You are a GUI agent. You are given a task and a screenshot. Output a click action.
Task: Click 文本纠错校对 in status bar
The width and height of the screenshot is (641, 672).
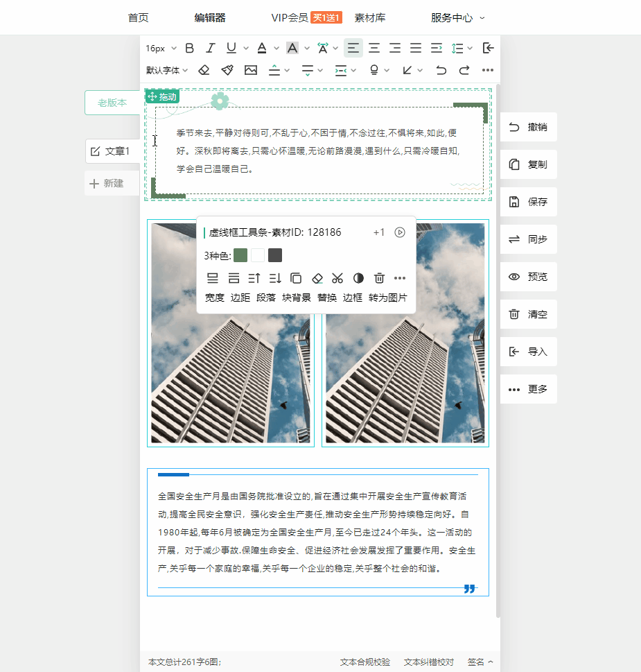pyautogui.click(x=429, y=662)
